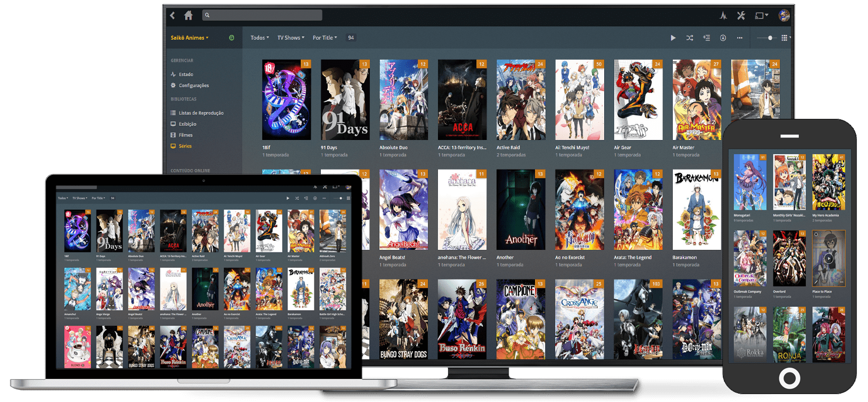Click the download/sync icon on TV toolbar
Viewport: 868px width, 402px height.
723,38
